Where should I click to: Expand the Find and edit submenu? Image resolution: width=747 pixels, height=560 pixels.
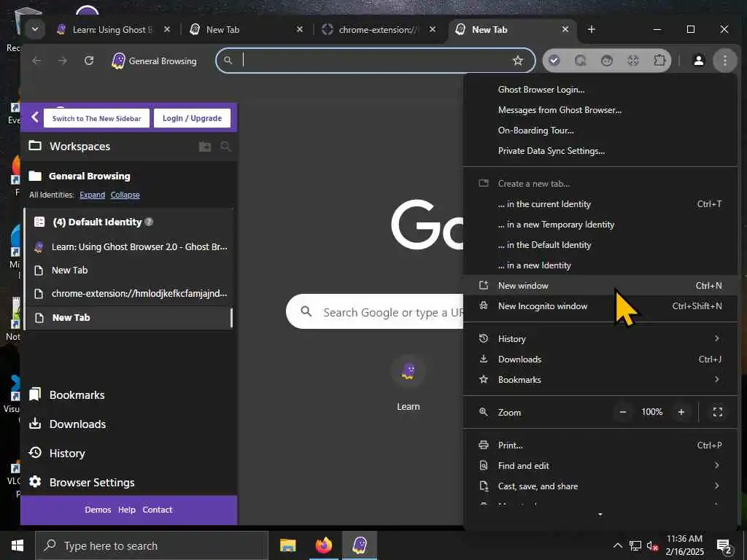[600, 466]
